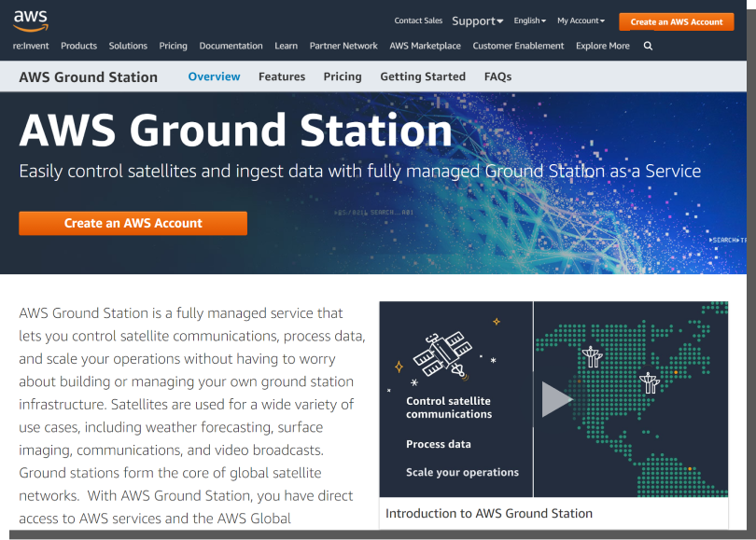Click upper-left antenna icon on map
This screenshot has width=756, height=540.
click(x=592, y=356)
